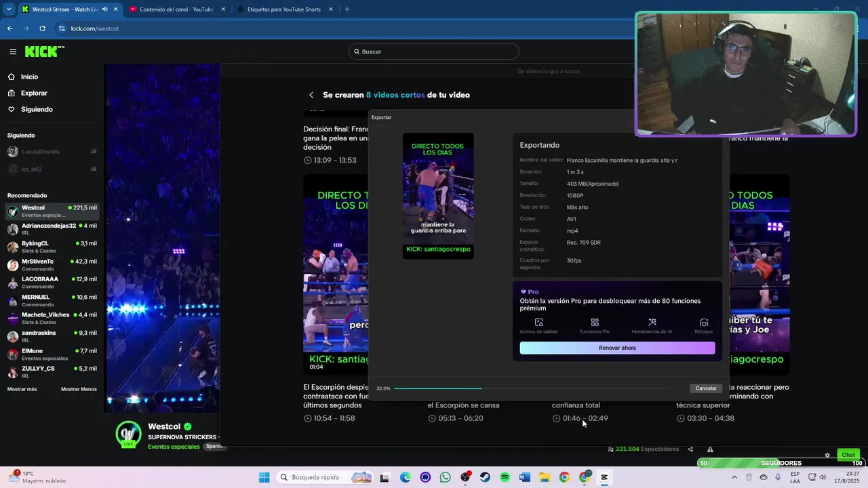Viewport: 868px width, 488px height.
Task: Switch to Contenido del canal YouTube tab
Action: [x=176, y=9]
